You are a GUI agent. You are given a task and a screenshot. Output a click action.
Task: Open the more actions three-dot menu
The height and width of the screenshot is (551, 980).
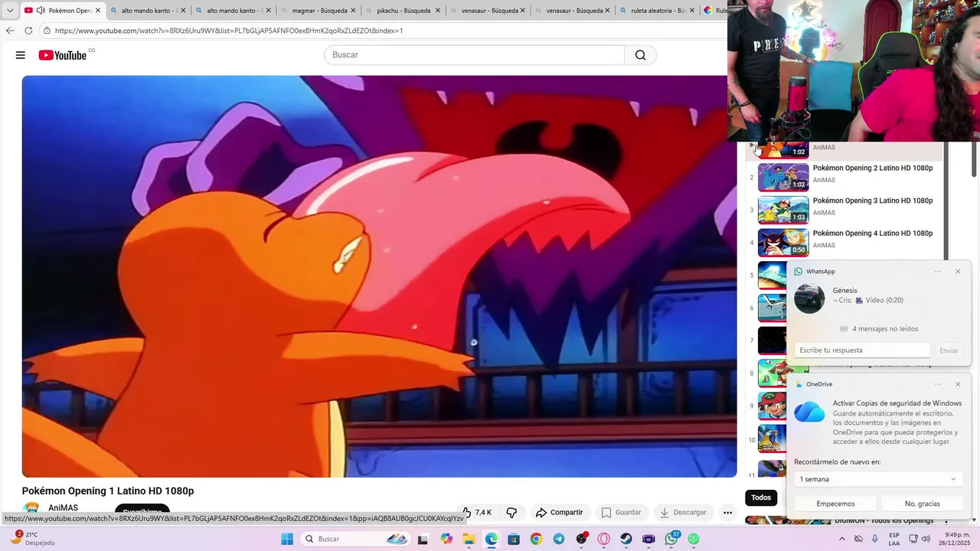pos(727,512)
